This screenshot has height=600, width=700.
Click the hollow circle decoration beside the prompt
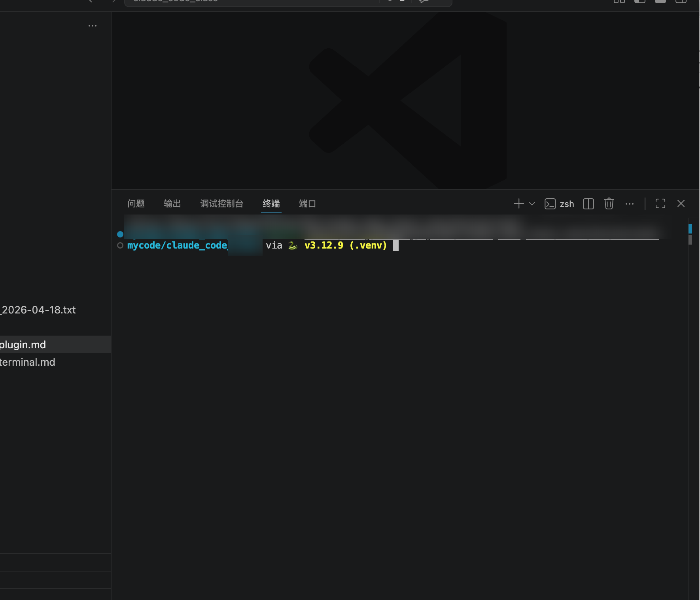pyautogui.click(x=120, y=245)
